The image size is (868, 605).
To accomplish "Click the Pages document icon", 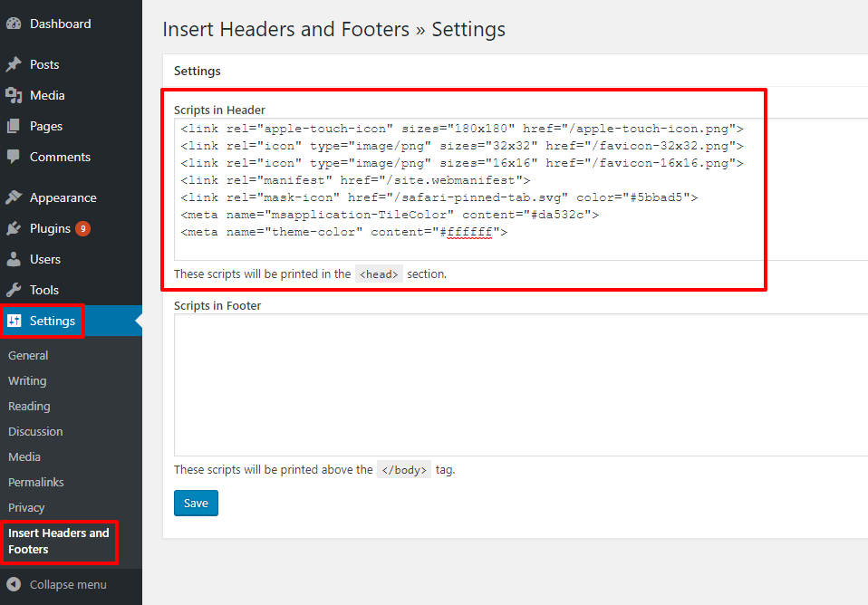I will [x=14, y=126].
